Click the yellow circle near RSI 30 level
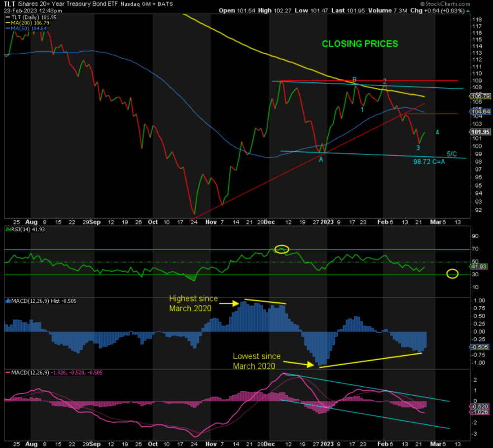The width and height of the screenshot is (493, 448). (x=452, y=273)
